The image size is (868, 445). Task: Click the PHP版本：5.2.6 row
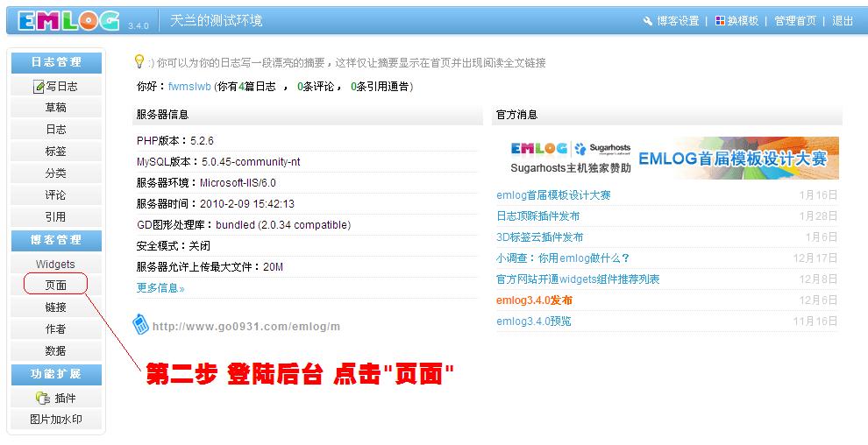306,141
